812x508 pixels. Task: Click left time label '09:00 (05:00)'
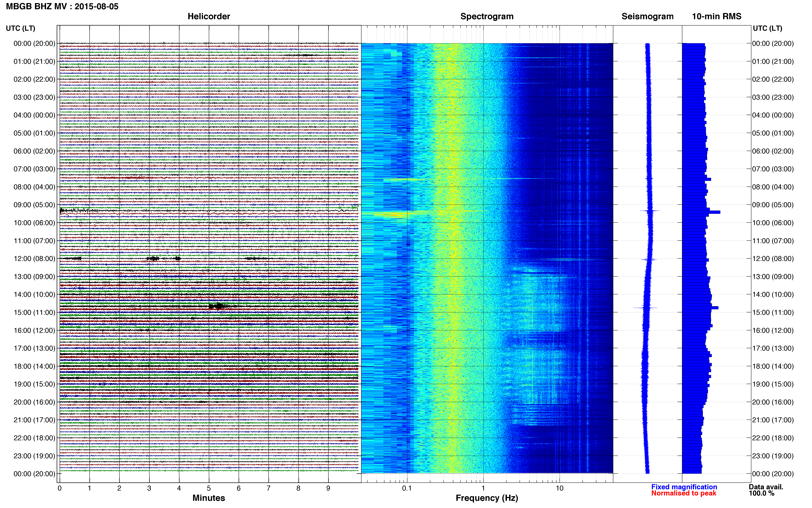coord(34,205)
